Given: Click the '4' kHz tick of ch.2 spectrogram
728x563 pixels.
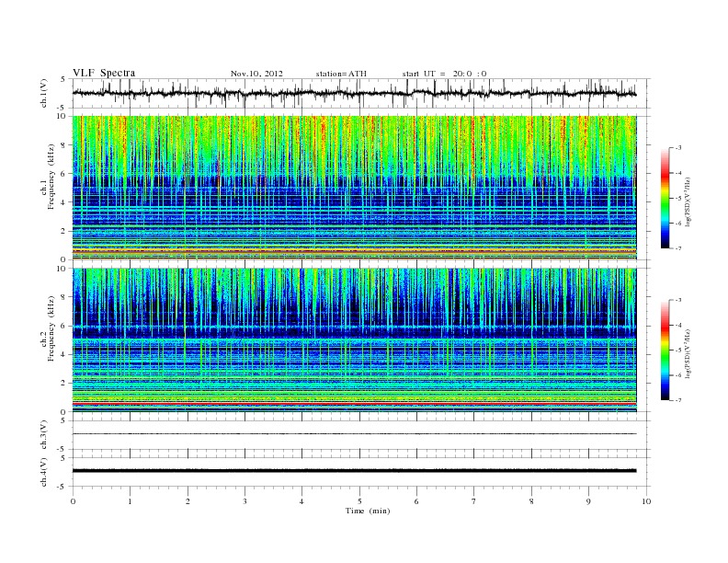Looking at the screenshot, I should coord(63,355).
